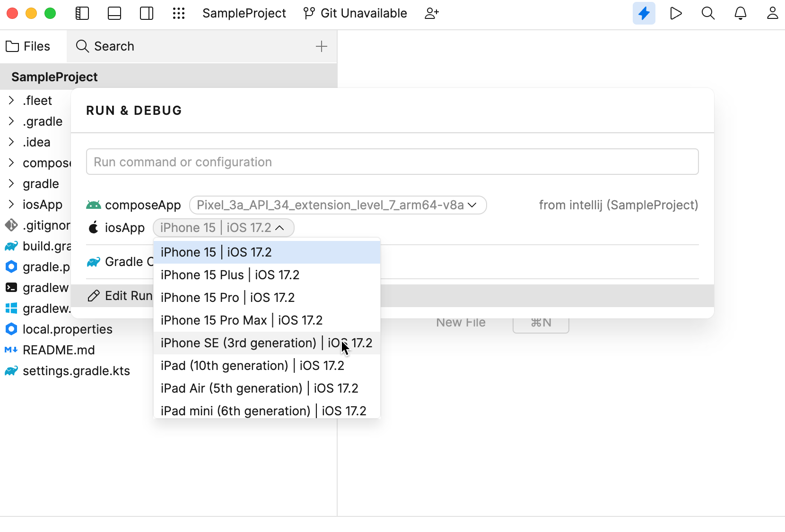Select iPhone 15 | iOS 17.2 option
The width and height of the screenshot is (785, 532).
(x=267, y=252)
